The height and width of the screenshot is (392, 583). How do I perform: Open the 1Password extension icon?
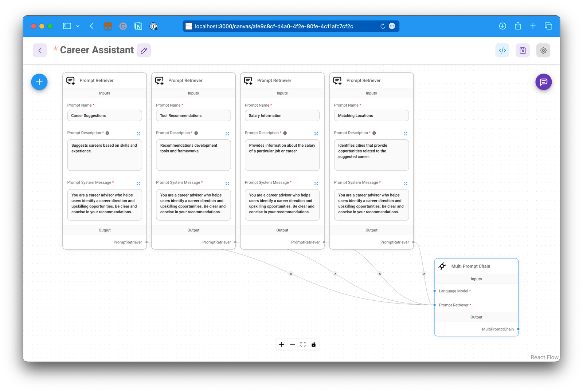(x=154, y=26)
